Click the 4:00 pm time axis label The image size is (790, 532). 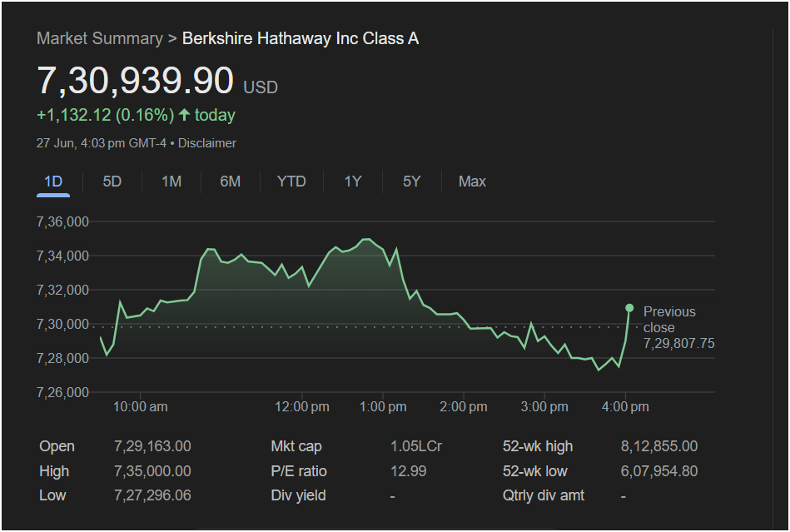625,406
